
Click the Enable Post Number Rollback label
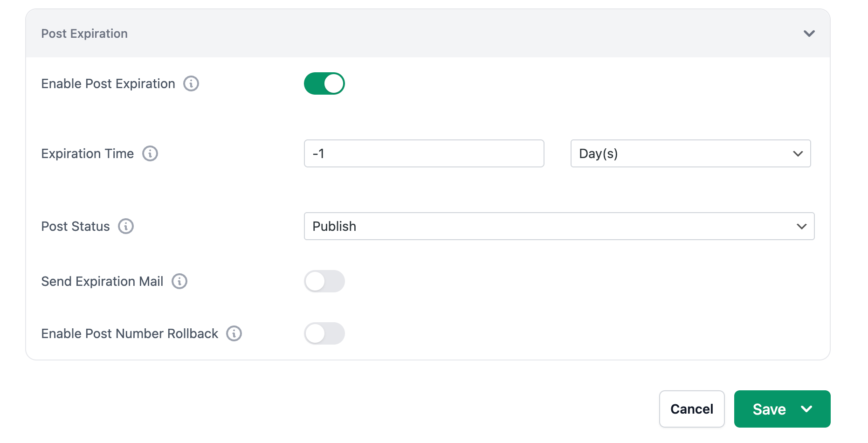[130, 333]
